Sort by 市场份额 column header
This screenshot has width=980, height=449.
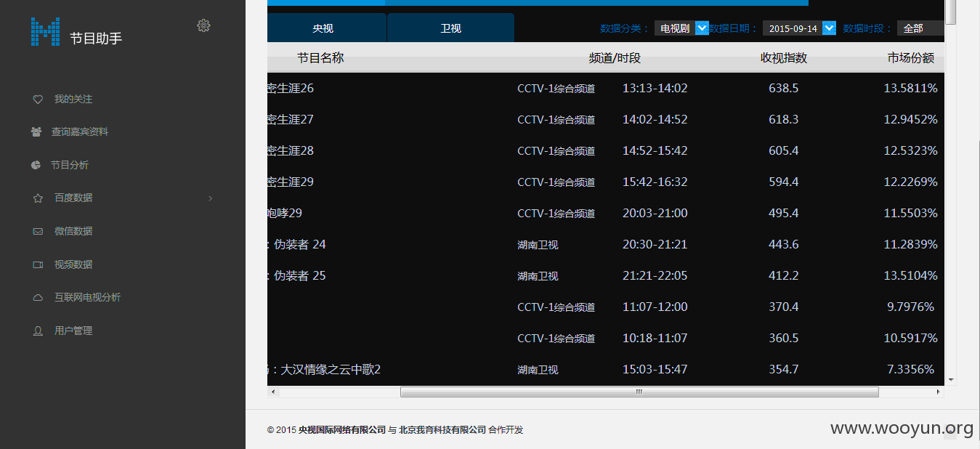(x=911, y=58)
